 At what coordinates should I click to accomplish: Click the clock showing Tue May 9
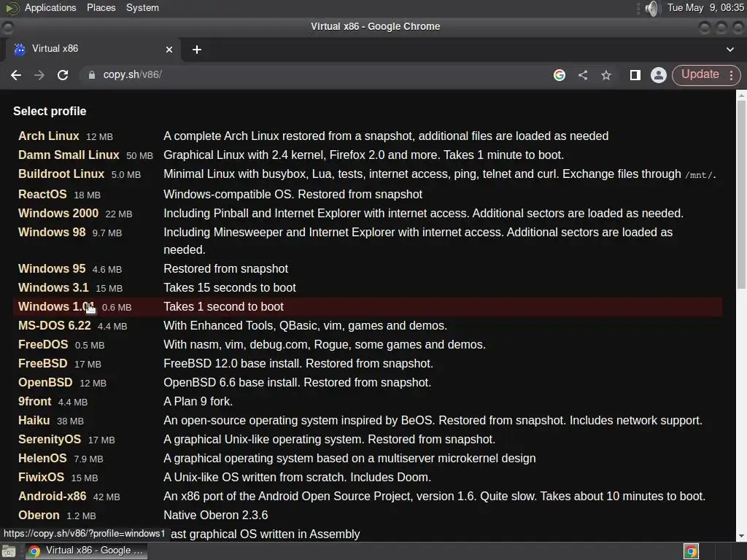click(705, 7)
